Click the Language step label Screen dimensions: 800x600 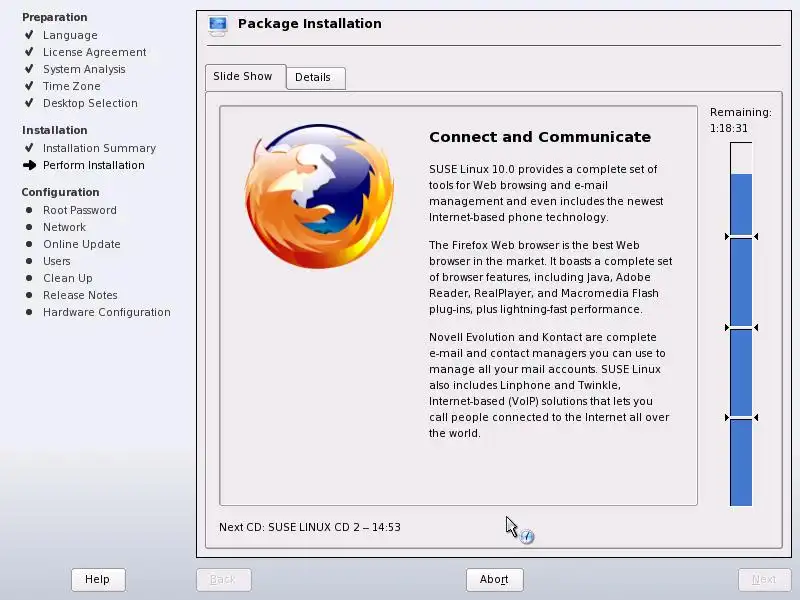70,35
